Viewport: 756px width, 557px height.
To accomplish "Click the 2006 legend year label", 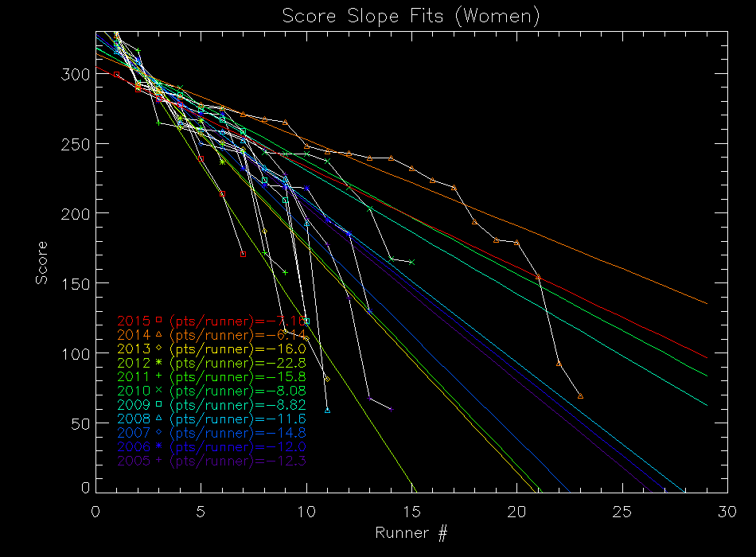I will tap(134, 446).
